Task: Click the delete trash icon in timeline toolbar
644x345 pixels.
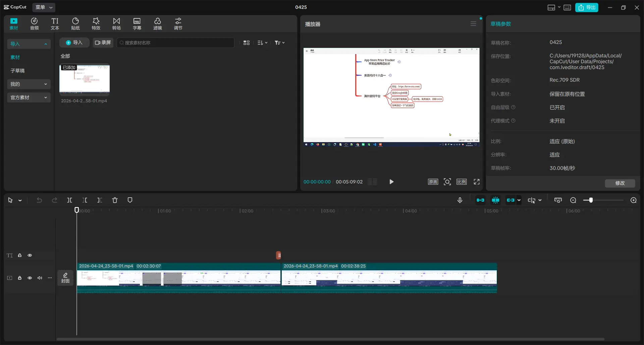Action: 115,200
